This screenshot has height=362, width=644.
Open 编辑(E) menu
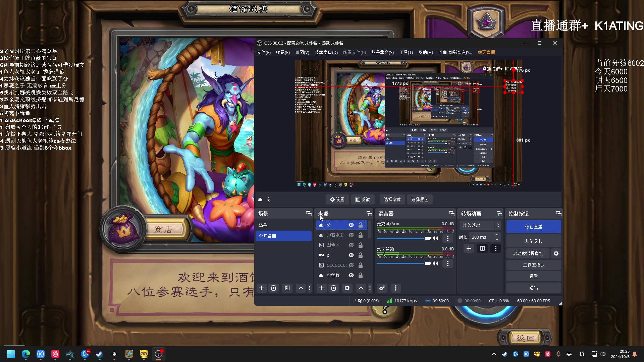click(x=283, y=52)
